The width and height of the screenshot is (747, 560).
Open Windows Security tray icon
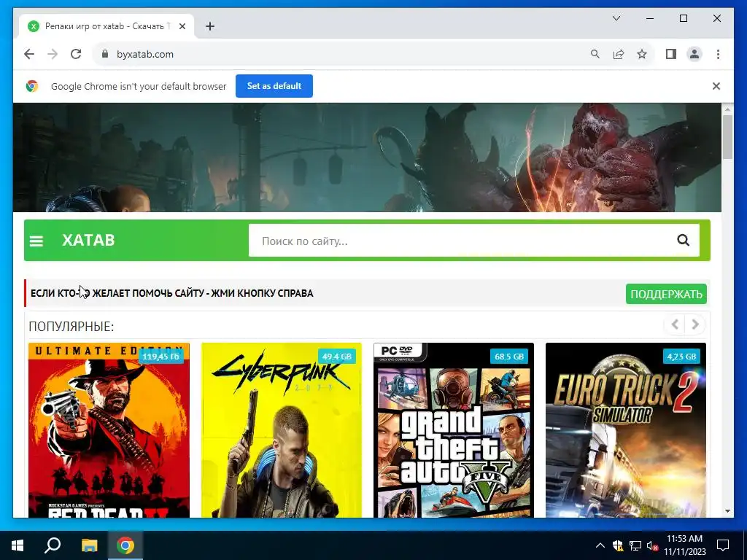pos(618,545)
